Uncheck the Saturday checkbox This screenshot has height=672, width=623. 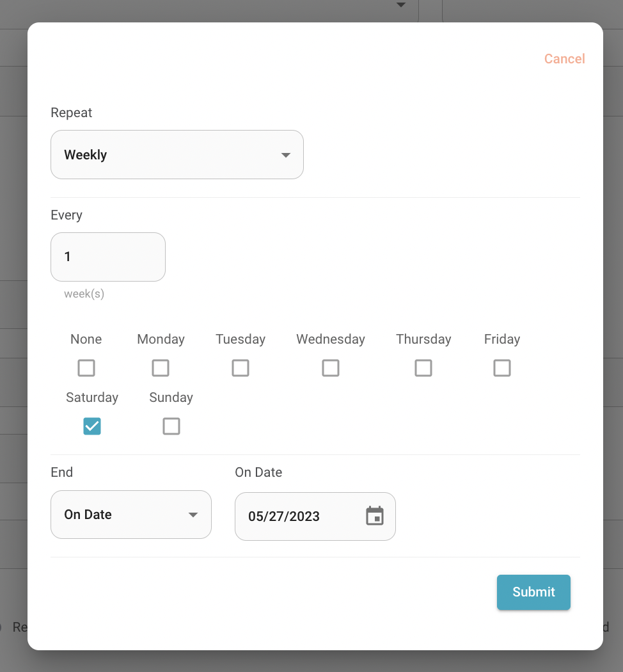92,426
